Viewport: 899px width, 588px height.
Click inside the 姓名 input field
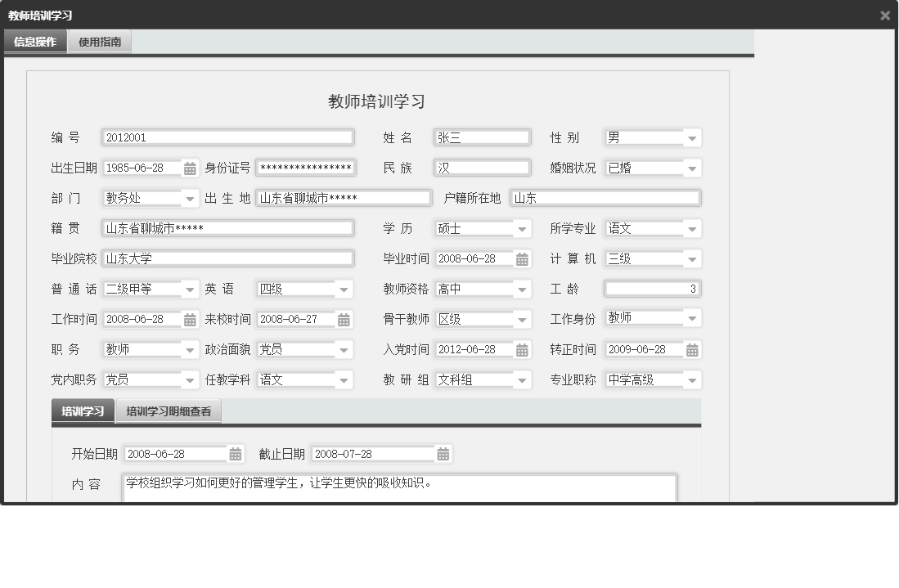(483, 137)
